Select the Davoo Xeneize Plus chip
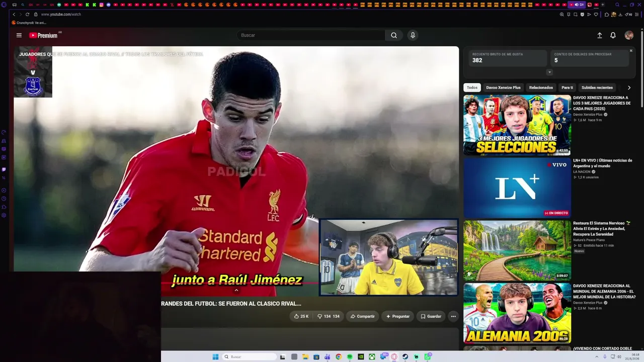644x362 pixels. (x=503, y=87)
